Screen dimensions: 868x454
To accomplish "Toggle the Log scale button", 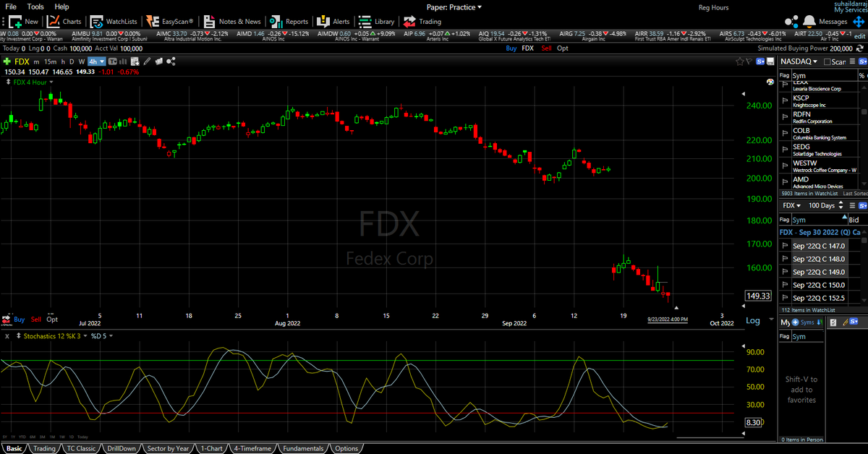I will 753,320.
